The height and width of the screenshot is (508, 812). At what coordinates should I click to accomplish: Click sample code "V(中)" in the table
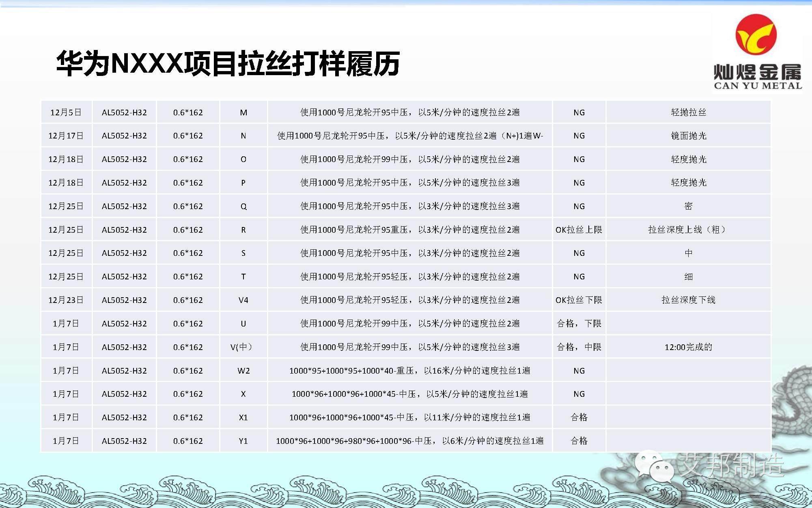point(242,347)
